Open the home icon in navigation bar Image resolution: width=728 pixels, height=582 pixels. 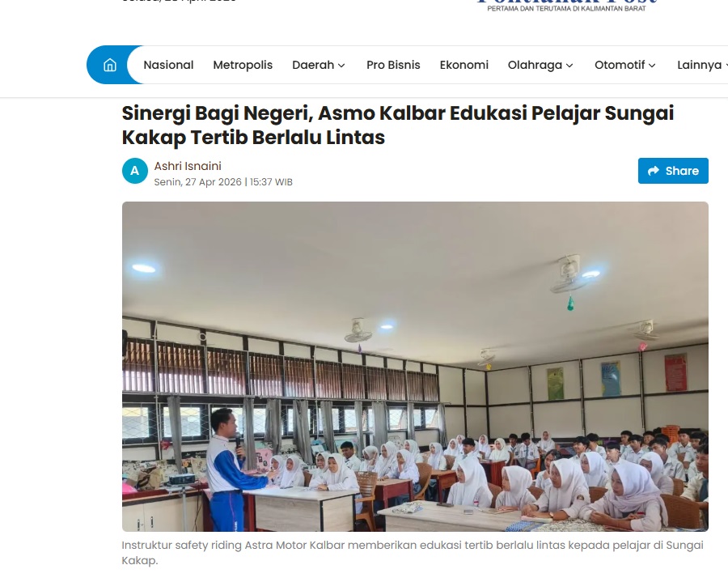(x=109, y=65)
